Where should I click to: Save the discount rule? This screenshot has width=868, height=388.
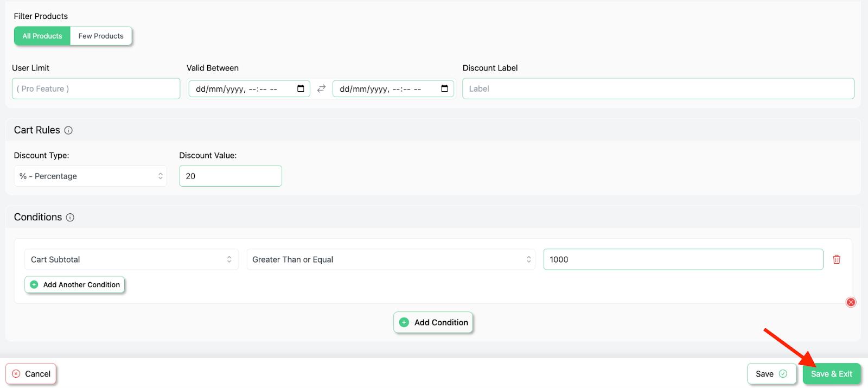pyautogui.click(x=771, y=374)
